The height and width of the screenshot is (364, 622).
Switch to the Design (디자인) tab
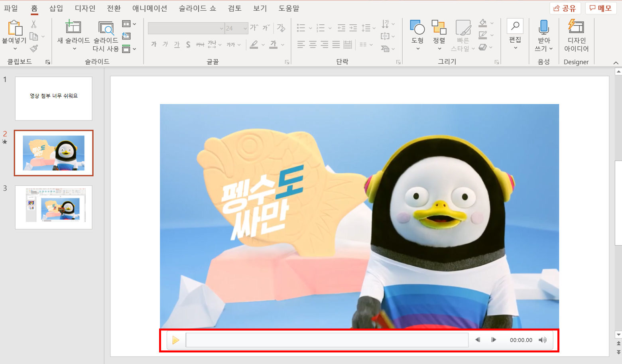point(85,8)
